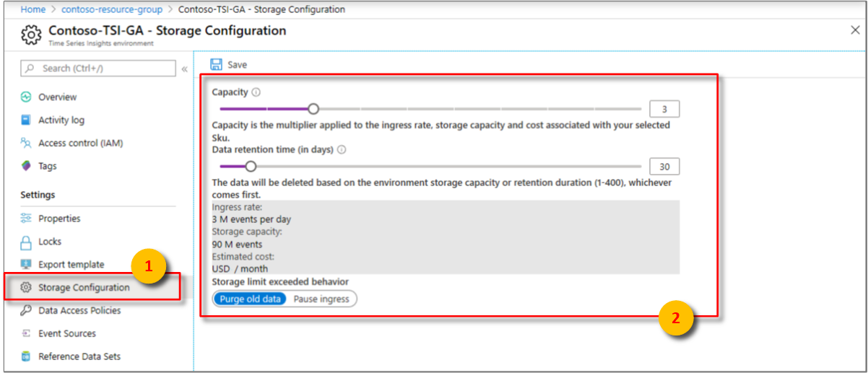Click the Capacity info icon

[x=256, y=92]
